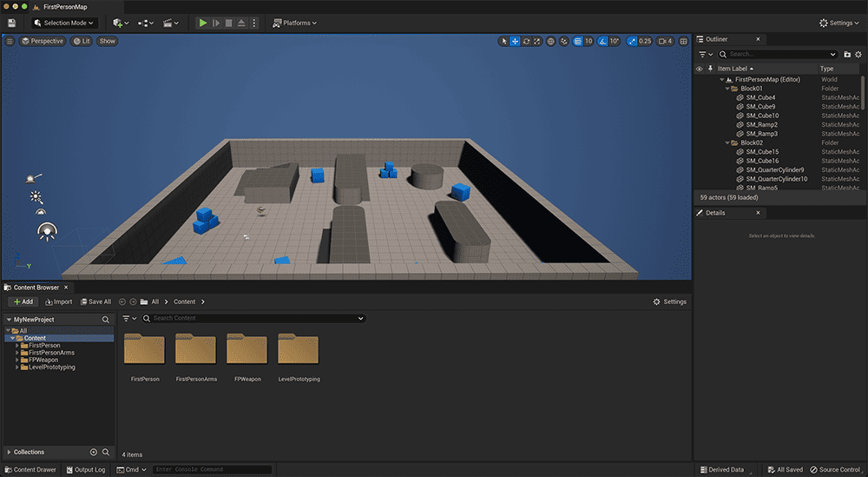
Task: Add a new collection with plus icon
Action: [x=94, y=452]
